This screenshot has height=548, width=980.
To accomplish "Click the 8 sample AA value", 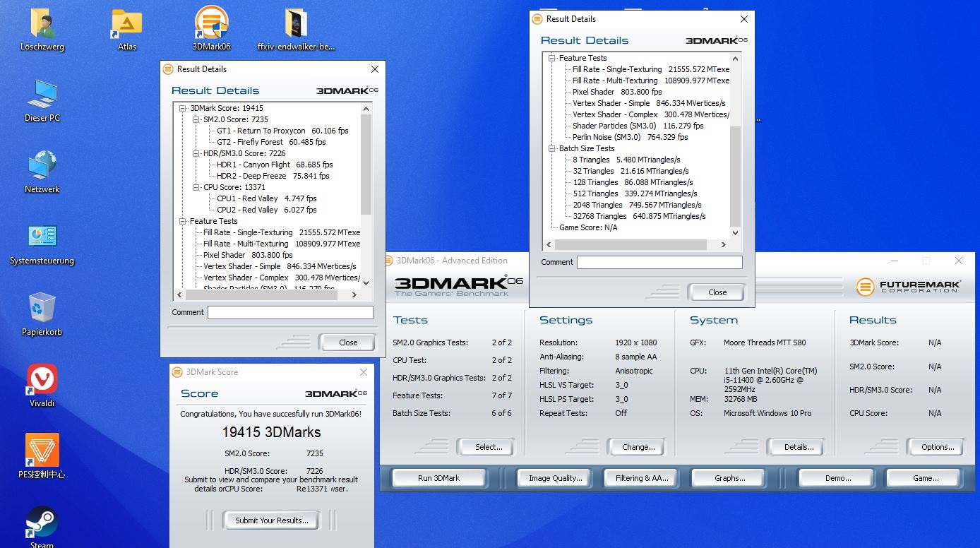I will [635, 357].
